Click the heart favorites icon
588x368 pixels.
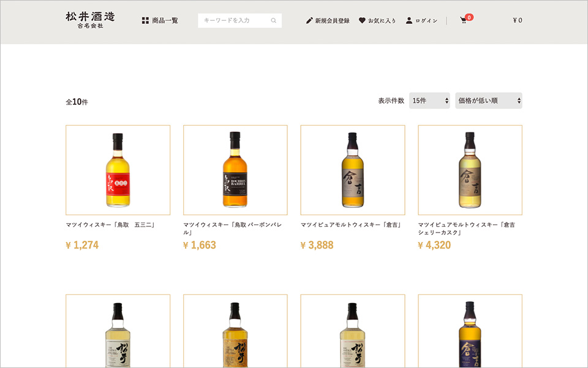point(362,21)
